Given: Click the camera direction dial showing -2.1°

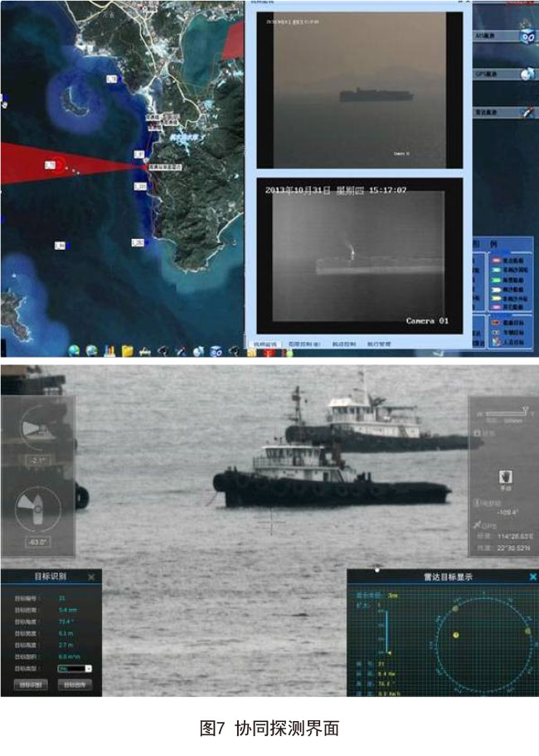Looking at the screenshot, I should coord(38,427).
